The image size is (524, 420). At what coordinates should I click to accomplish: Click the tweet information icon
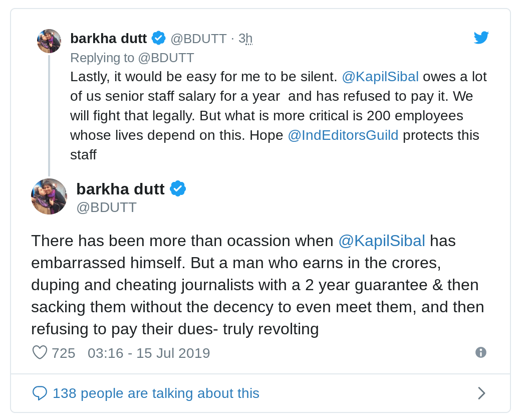tap(481, 352)
